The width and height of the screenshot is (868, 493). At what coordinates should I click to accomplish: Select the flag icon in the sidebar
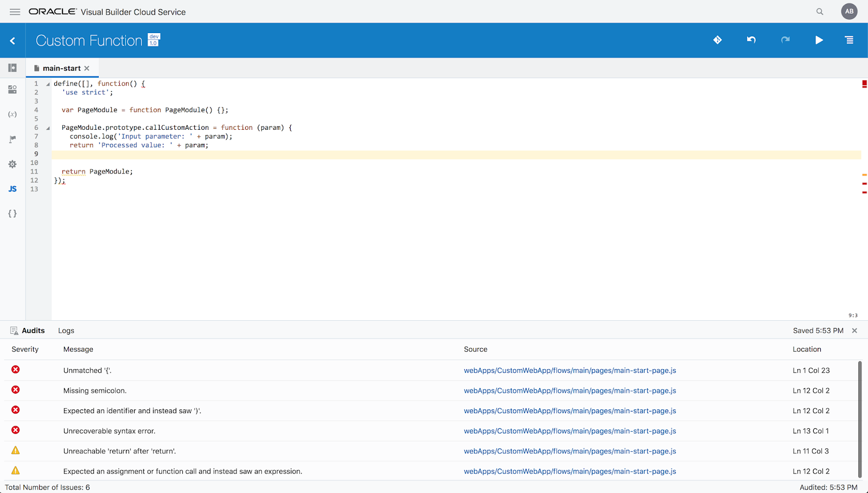12,139
